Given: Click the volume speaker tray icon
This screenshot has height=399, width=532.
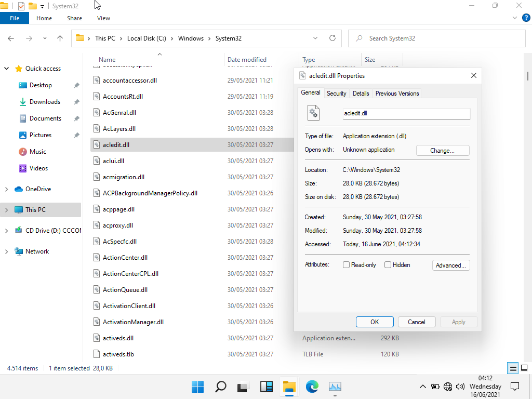Looking at the screenshot, I should click(x=460, y=387).
